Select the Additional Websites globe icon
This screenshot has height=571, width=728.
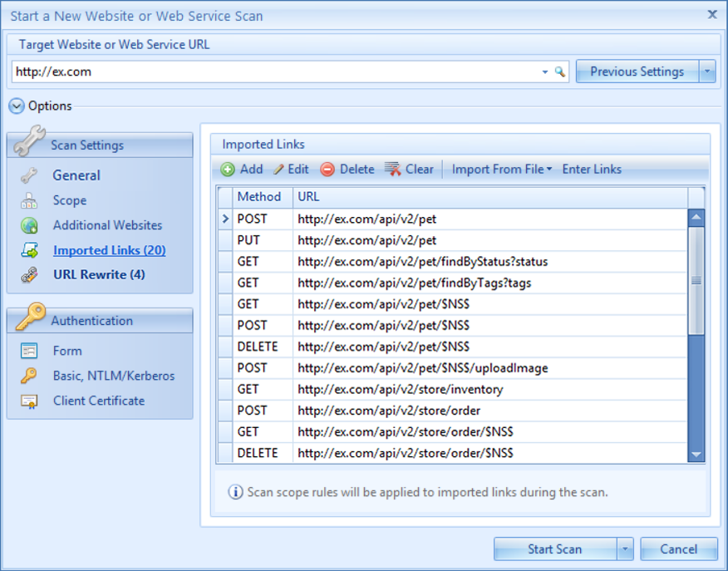(29, 225)
